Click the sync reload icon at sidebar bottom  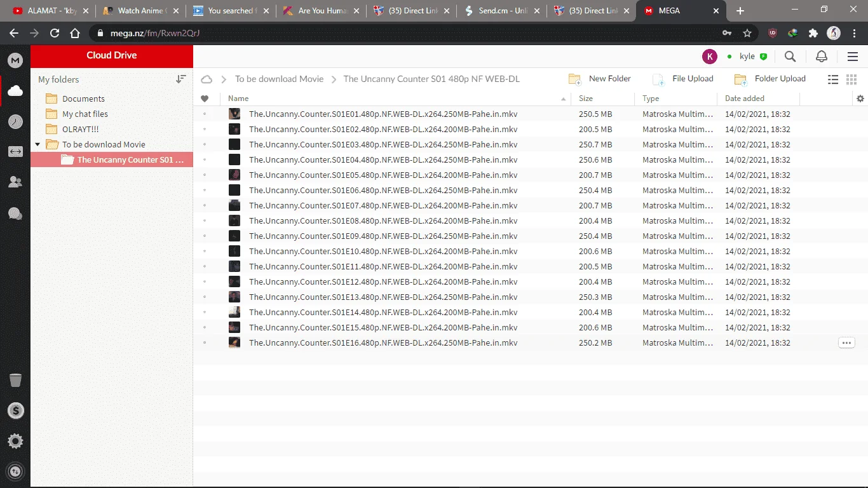point(15,471)
